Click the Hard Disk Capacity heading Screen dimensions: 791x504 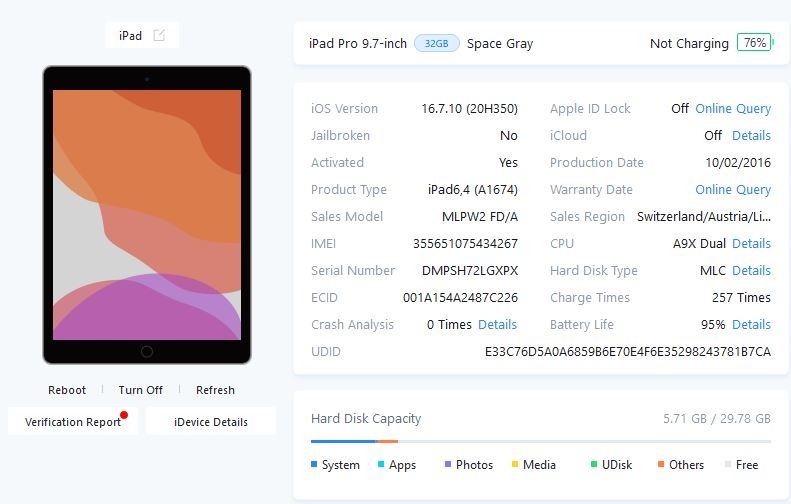[x=366, y=419]
